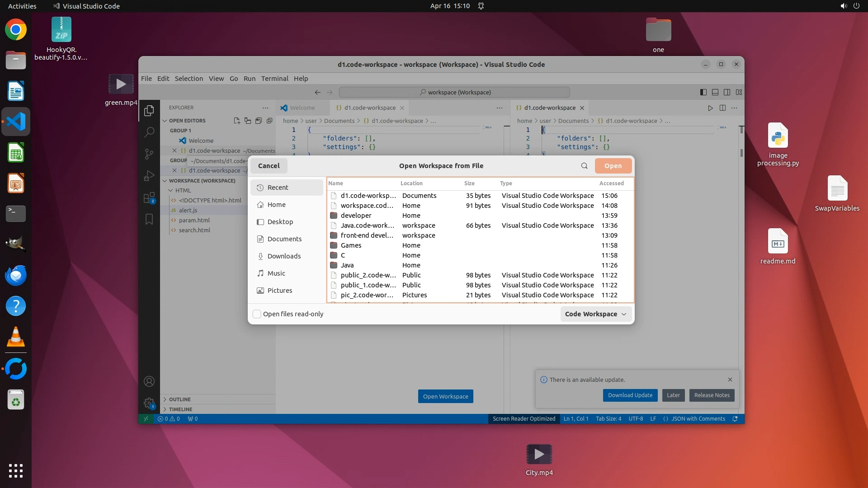
Task: Open the Code Workspace file filter dropdown
Action: coord(595,314)
